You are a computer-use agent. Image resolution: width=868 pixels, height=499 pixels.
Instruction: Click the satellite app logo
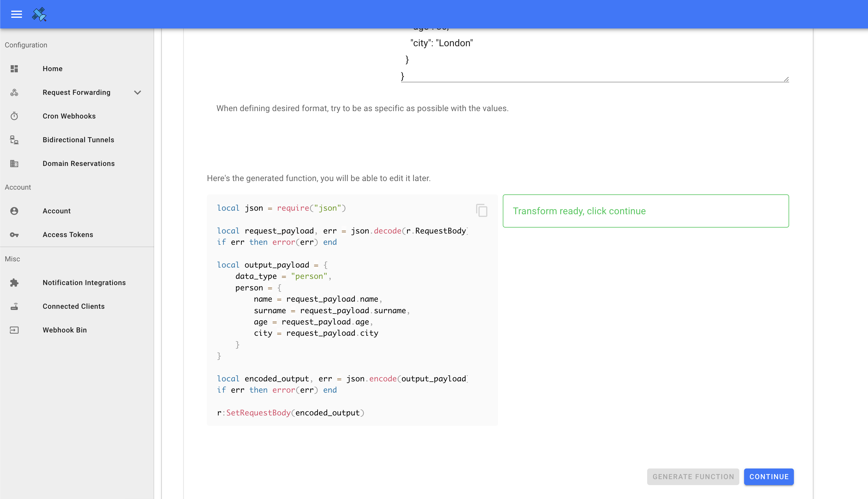[39, 14]
